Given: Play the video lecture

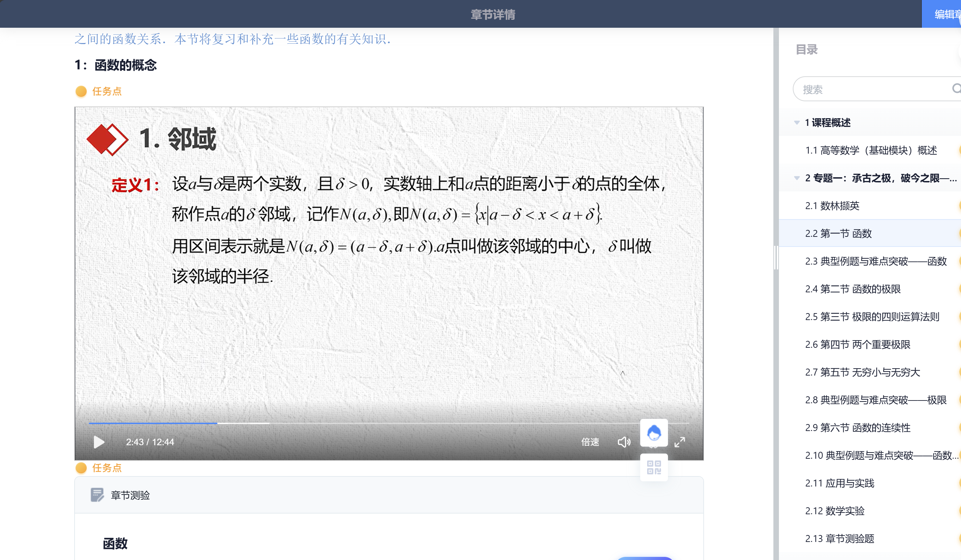Looking at the screenshot, I should tap(99, 442).
